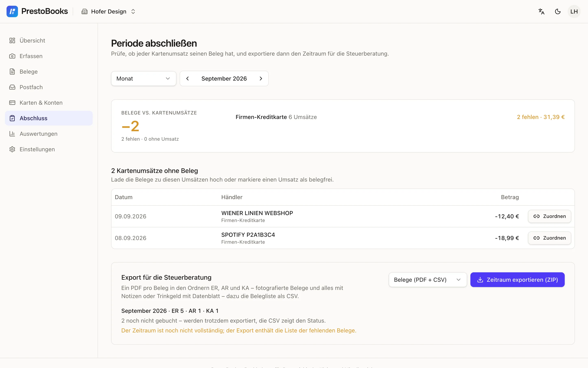
Task: Click 'September 2026 · ER 5 · AR 1 · KA 1'
Action: point(170,311)
